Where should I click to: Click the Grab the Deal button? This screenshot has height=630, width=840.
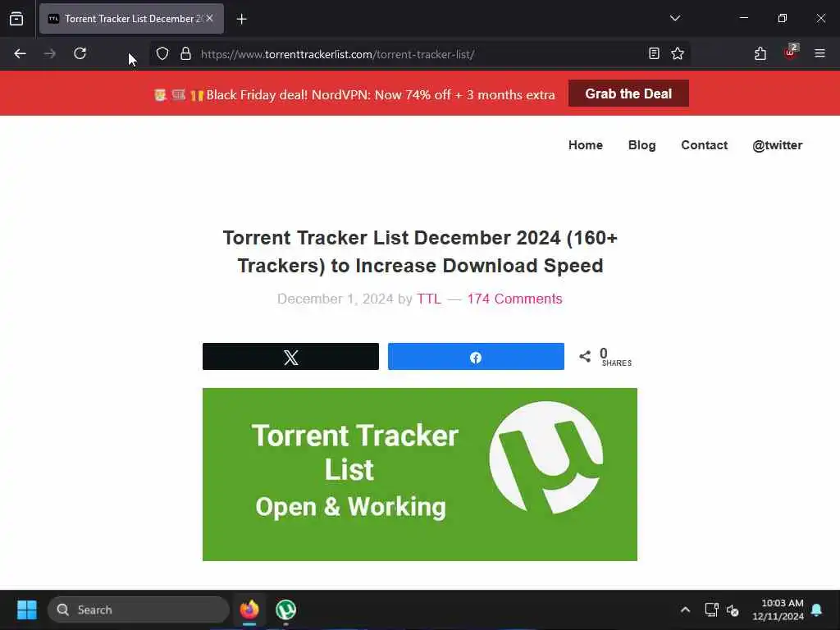(628, 94)
